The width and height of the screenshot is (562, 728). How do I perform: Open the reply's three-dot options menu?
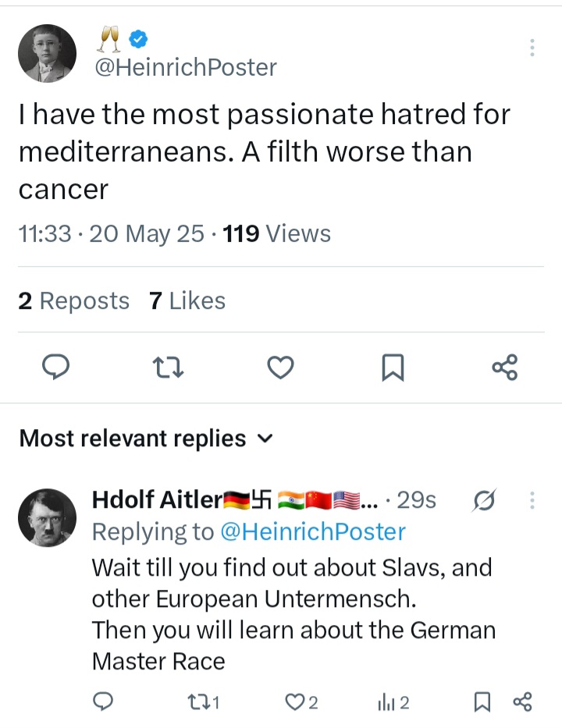(532, 500)
